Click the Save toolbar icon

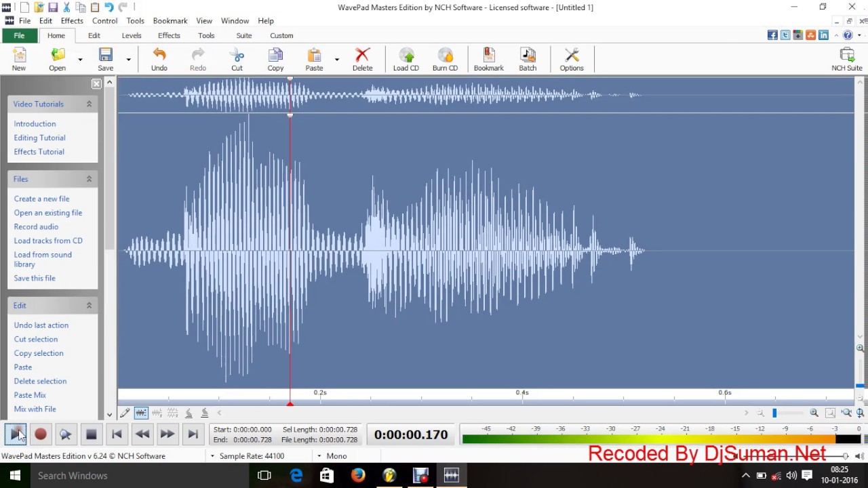(105, 59)
